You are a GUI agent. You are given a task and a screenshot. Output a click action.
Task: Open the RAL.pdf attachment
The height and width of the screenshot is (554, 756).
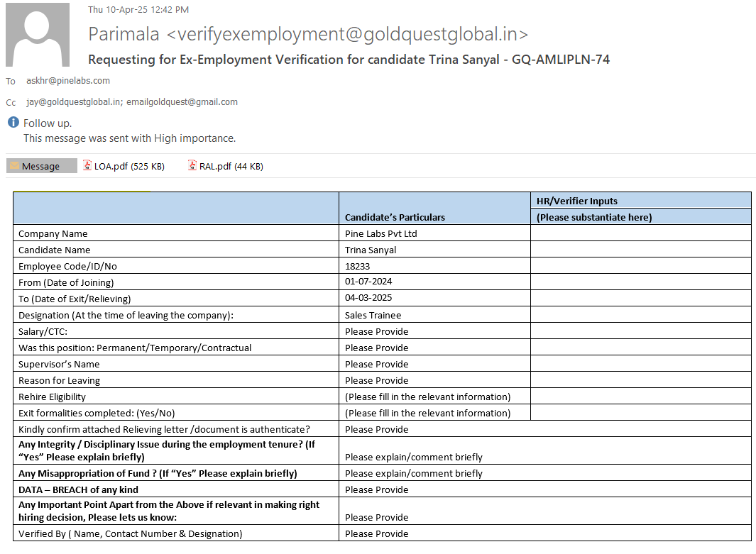[231, 166]
